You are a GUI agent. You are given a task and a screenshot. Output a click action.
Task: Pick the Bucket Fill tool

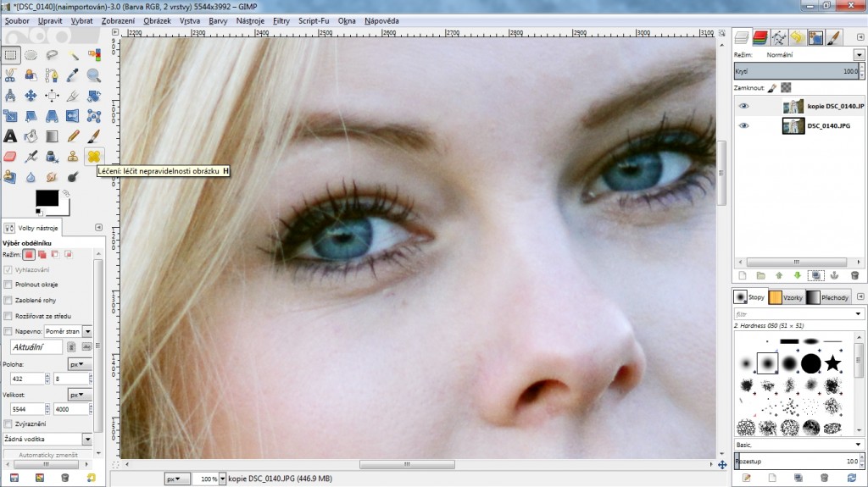tap(31, 136)
